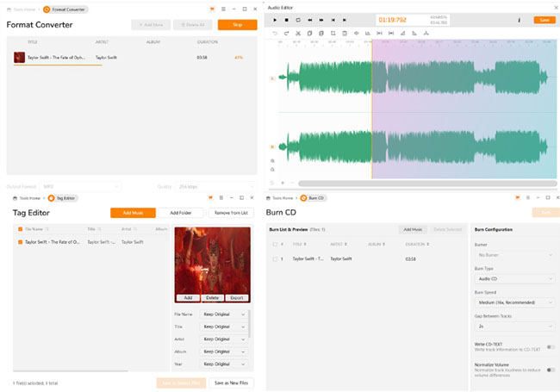This screenshot has width=560, height=392.
Task: Open the Burn Speed Medium dropdown
Action: 514,302
